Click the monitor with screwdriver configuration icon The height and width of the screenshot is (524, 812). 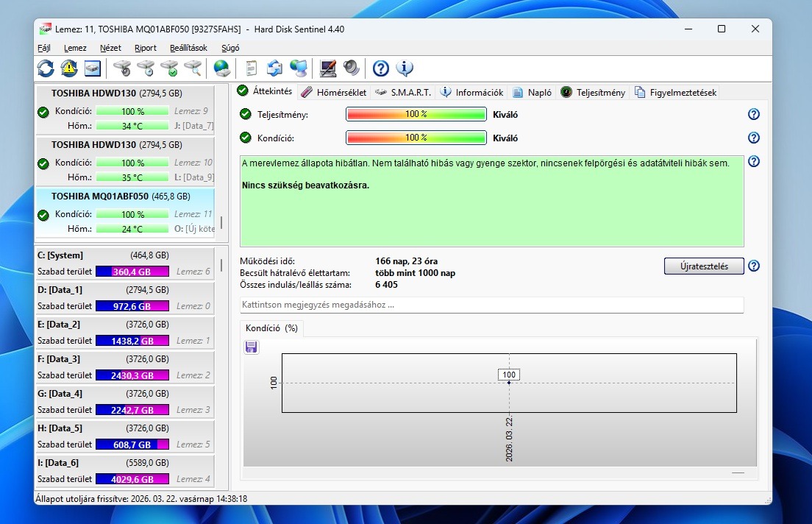click(x=328, y=68)
